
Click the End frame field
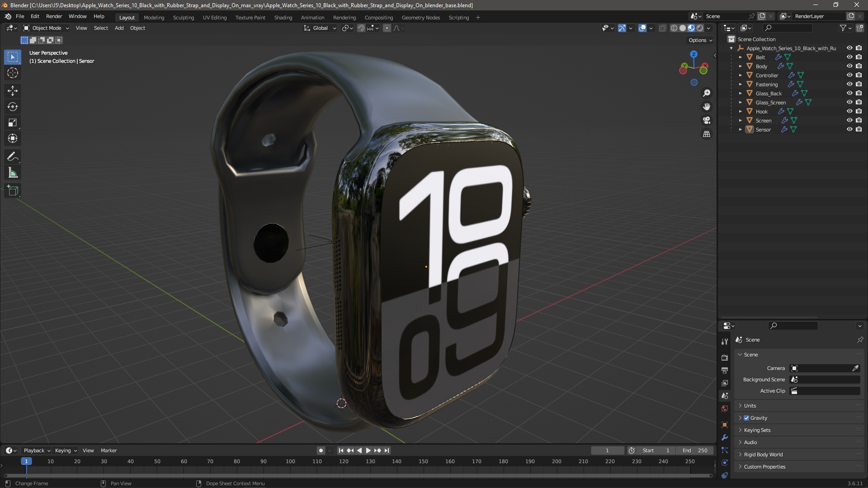(x=695, y=450)
